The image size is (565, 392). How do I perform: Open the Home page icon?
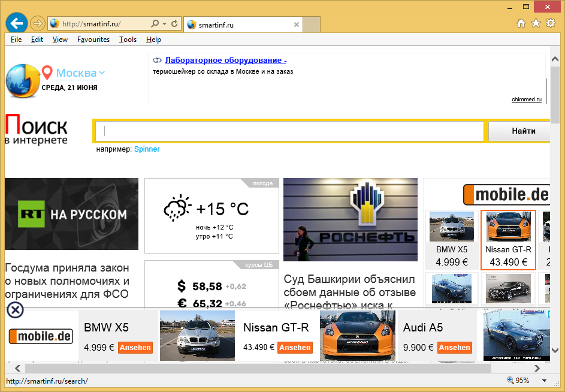[x=521, y=23]
